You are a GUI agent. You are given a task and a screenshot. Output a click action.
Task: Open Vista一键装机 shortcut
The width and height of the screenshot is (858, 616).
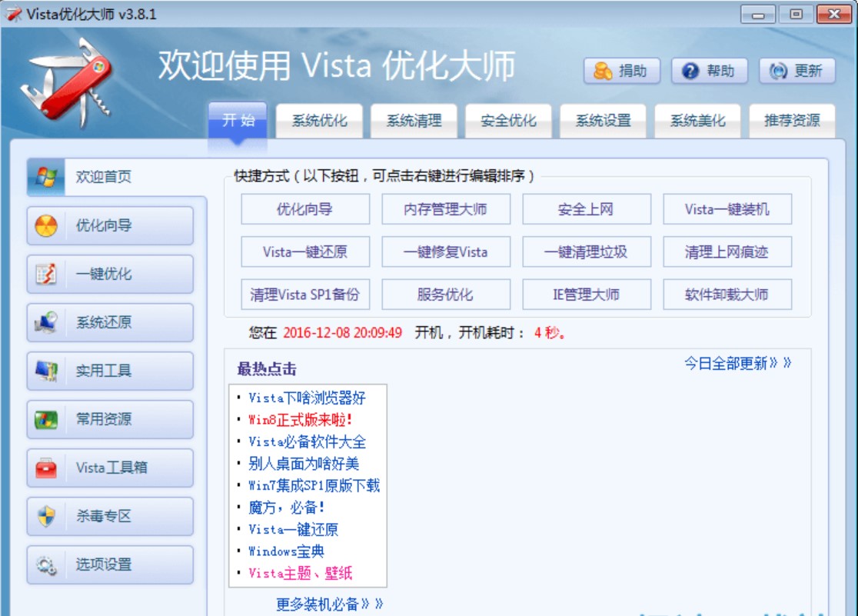(x=727, y=209)
